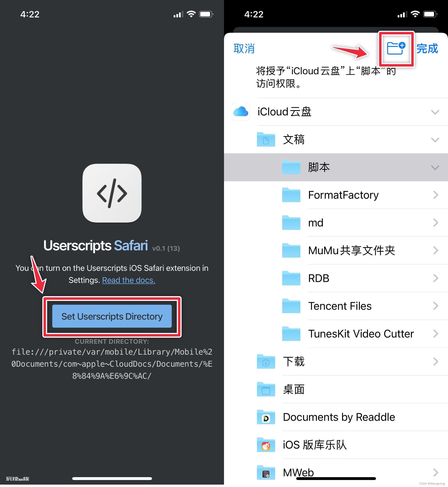Screen dimensions: 448x487
Task: Collapse the 文稿 folder chevron
Action: point(435,140)
